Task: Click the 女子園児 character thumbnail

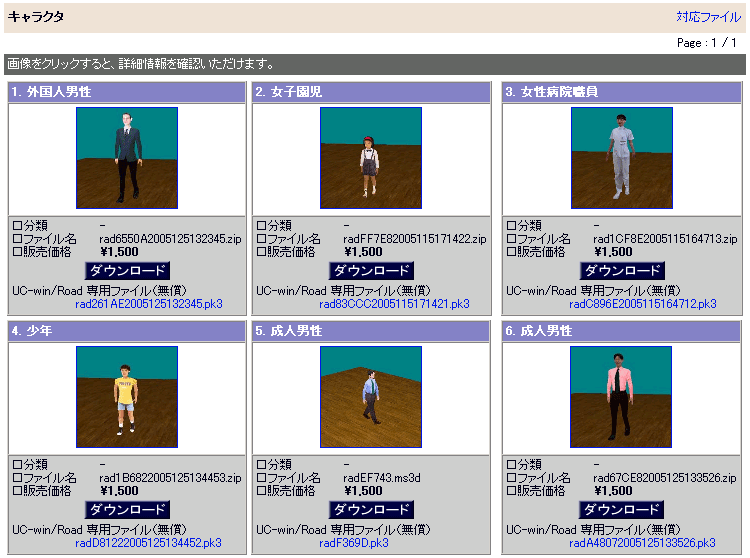Action: [371, 158]
